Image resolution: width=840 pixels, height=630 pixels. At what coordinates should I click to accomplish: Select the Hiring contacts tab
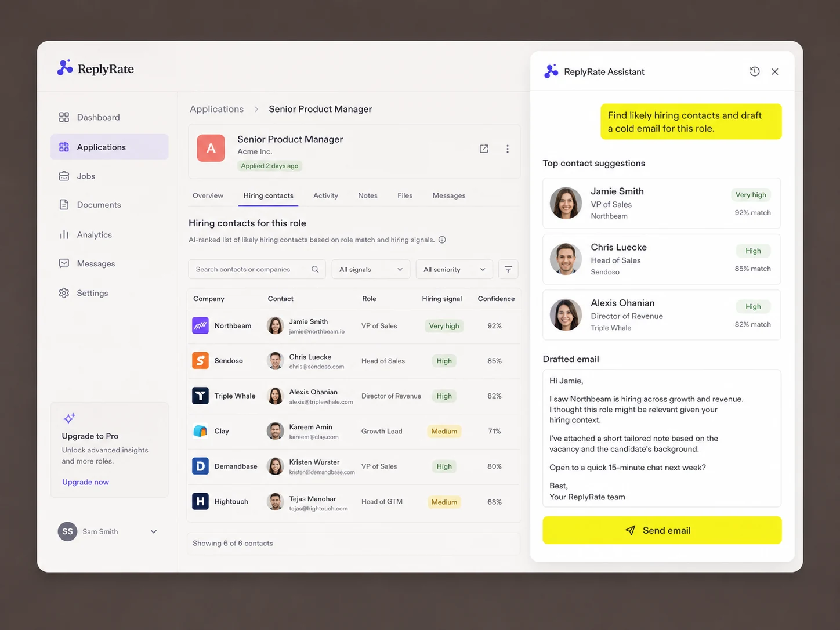tap(268, 195)
